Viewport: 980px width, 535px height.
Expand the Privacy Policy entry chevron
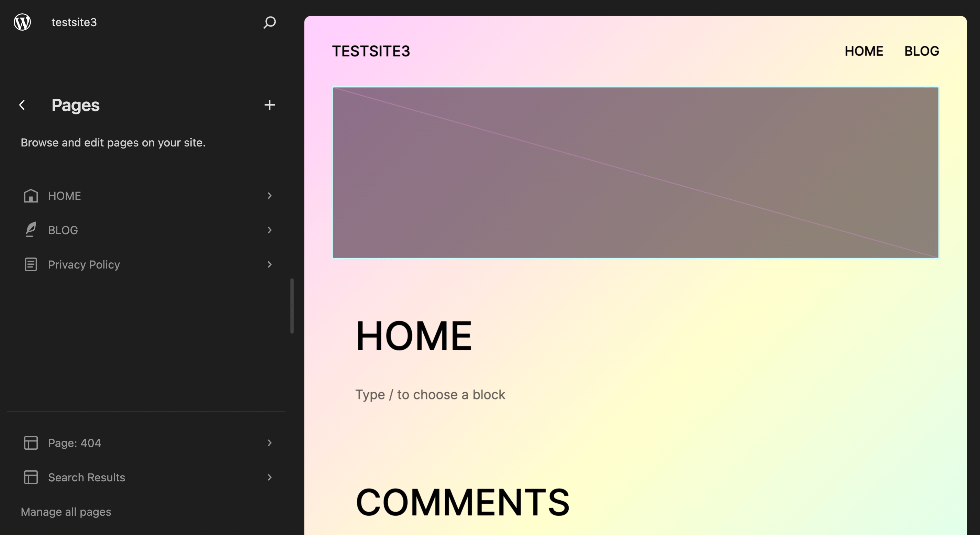(269, 264)
